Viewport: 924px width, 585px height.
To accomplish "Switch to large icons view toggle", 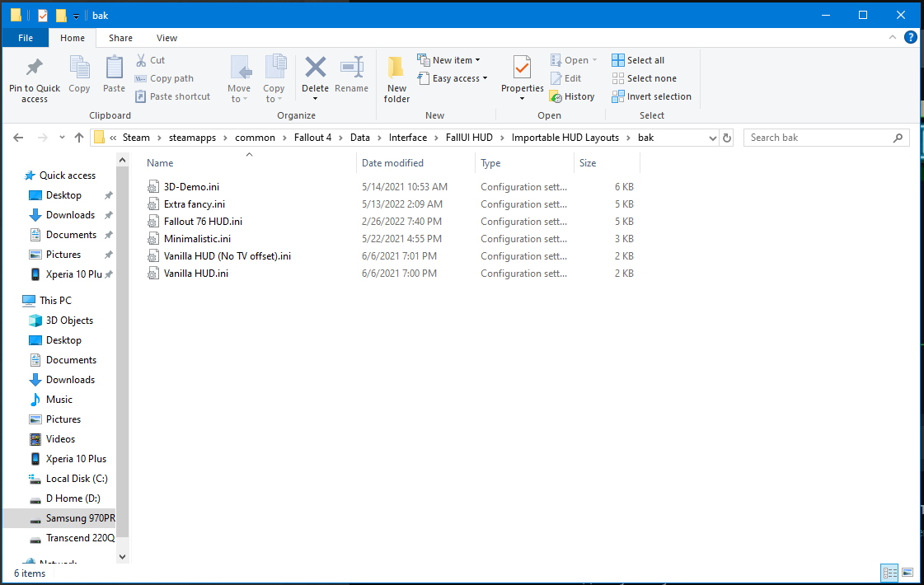I will click(x=908, y=573).
